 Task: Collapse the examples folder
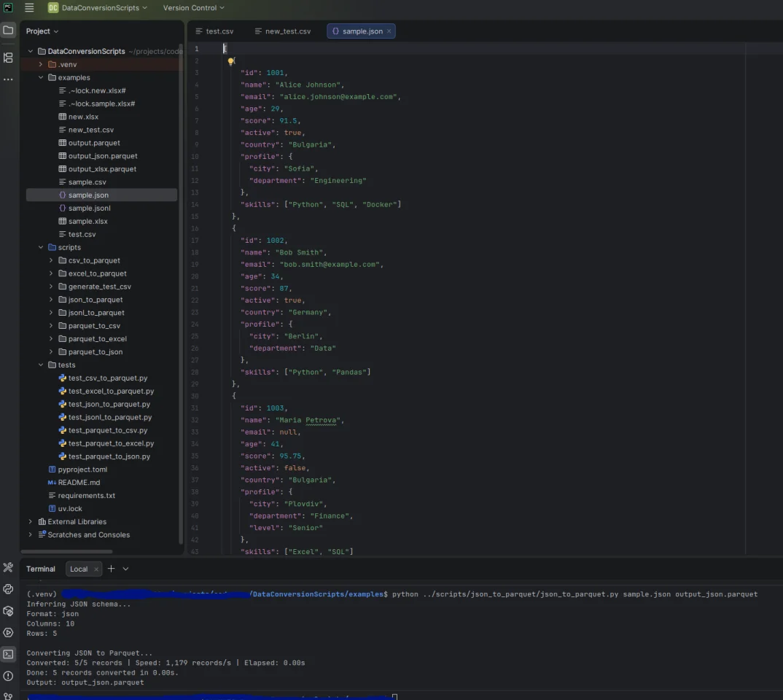pos(40,77)
